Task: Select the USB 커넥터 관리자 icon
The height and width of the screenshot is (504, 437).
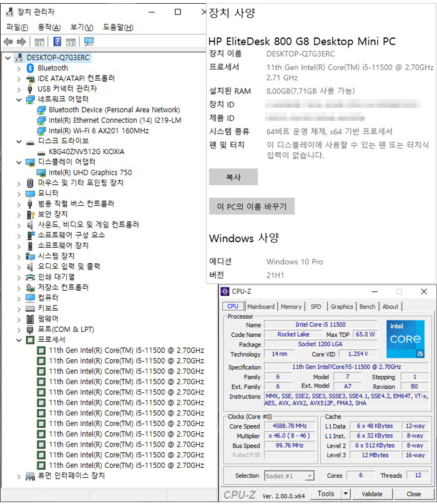Action: pyautogui.click(x=30, y=89)
